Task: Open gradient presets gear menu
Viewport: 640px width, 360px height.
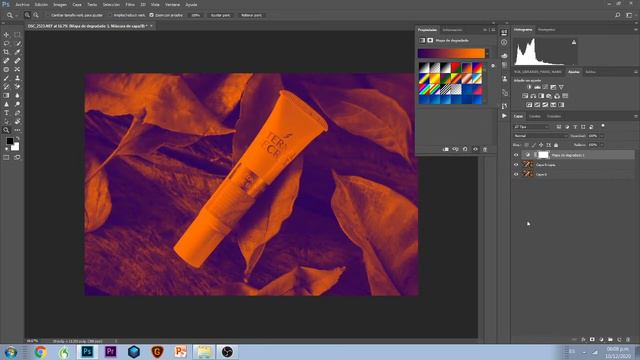Action: point(493,66)
